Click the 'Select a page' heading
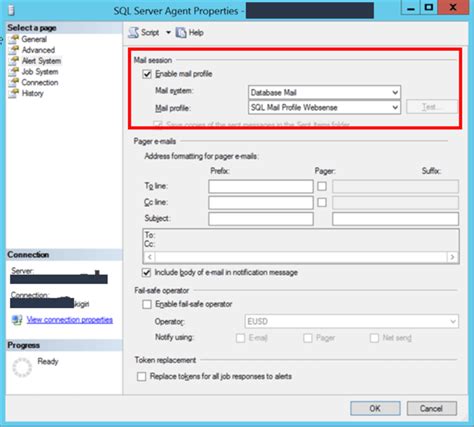The width and height of the screenshot is (474, 427). pos(32,28)
